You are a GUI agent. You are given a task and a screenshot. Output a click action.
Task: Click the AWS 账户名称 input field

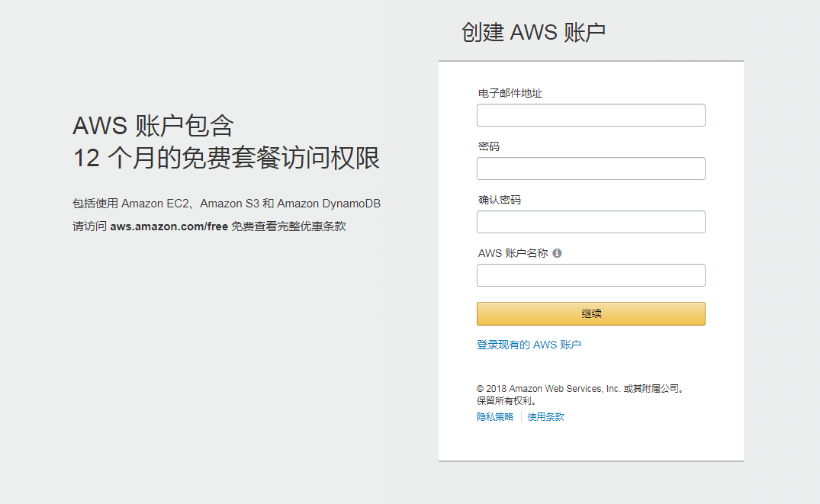(x=590, y=275)
